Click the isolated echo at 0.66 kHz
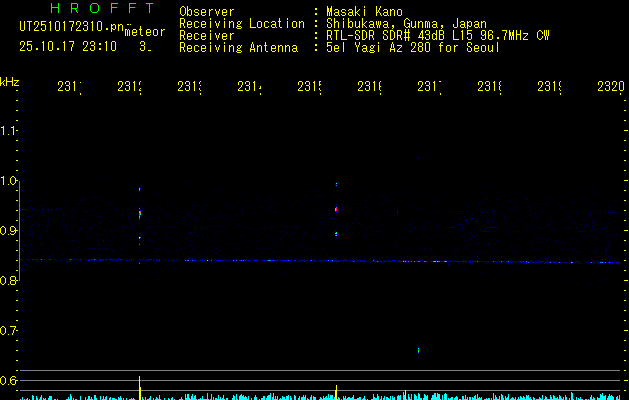The image size is (629, 400). pos(418,350)
